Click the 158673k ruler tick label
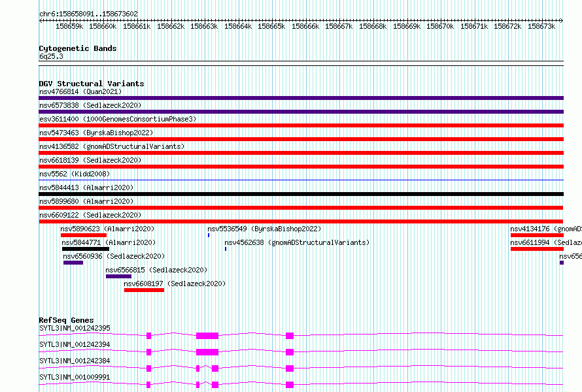Screen dimensions: 582x392 (541, 26)
